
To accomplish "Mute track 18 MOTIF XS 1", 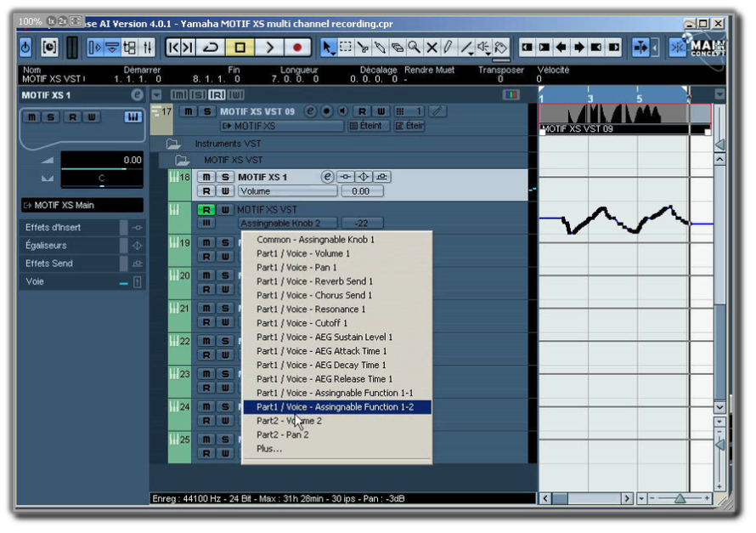I will tap(206, 177).
